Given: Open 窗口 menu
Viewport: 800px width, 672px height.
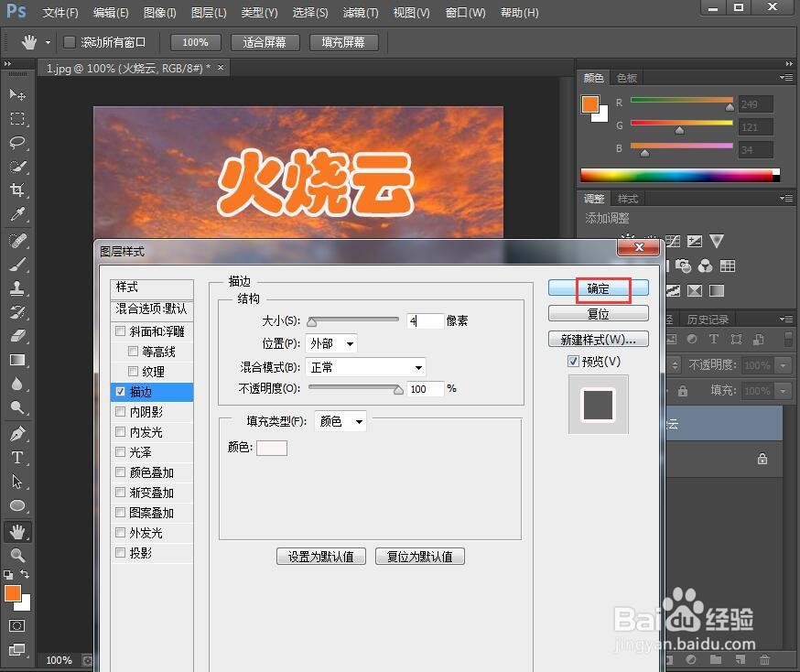Looking at the screenshot, I should coord(465,12).
